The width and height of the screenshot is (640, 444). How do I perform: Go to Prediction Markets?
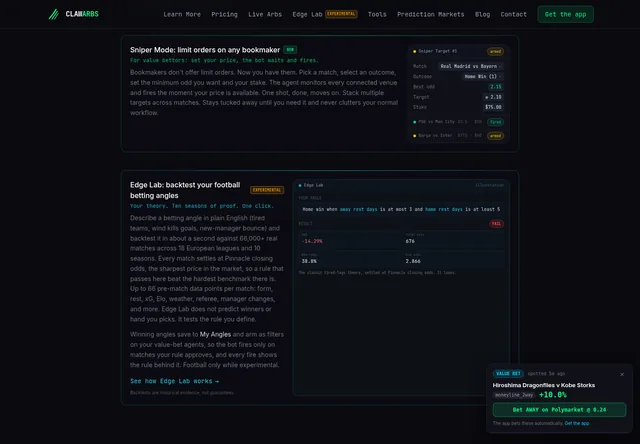431,14
